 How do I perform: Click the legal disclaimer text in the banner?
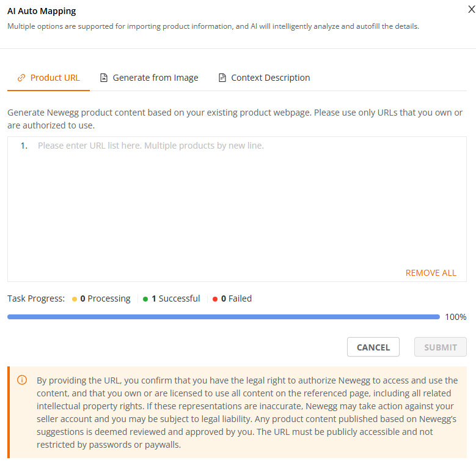(x=247, y=412)
